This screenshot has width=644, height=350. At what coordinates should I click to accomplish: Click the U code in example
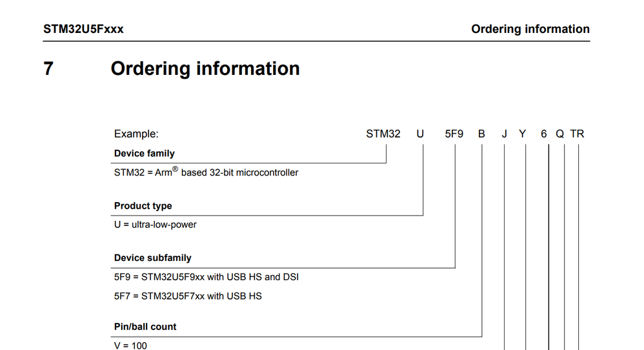point(420,134)
